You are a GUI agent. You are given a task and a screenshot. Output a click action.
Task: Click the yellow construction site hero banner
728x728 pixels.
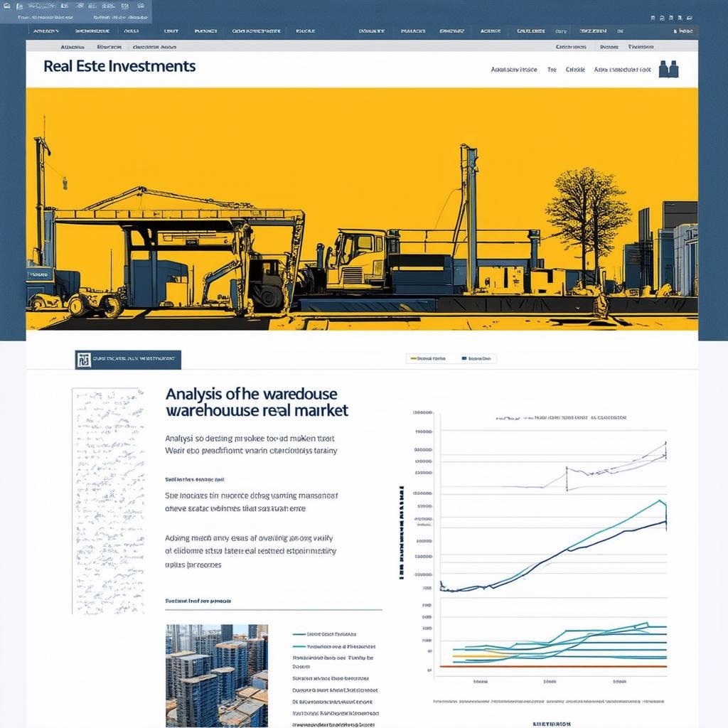[362, 209]
